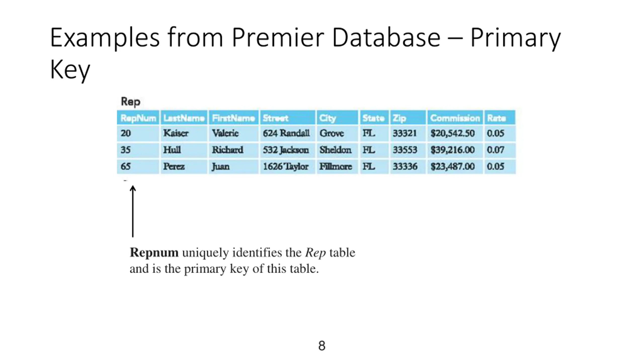This screenshot has width=644, height=362.
Task: Click the rate cell showing 0.07
Action: point(495,150)
